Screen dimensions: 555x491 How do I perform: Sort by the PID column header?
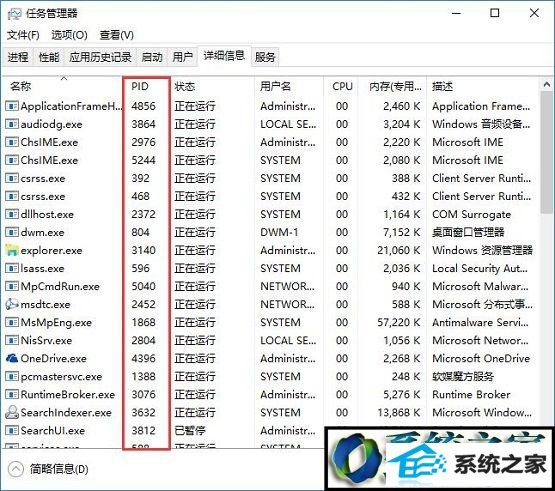pos(147,86)
